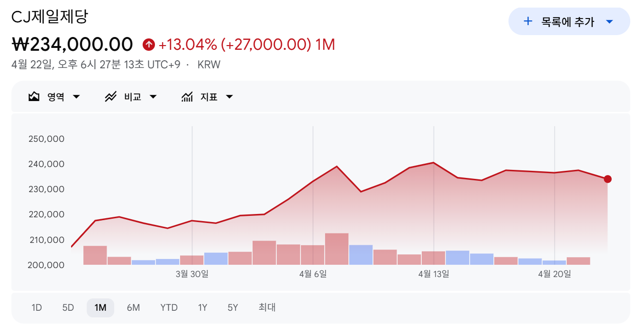Select the 5Y time range
Viewport: 644px width, 334px height.
[x=233, y=307]
